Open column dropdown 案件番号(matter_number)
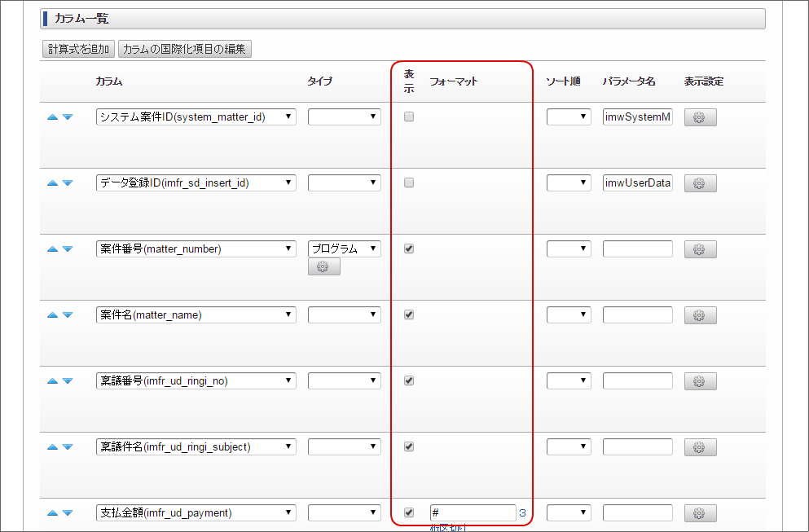Viewport: 809px width, 532px height. pyautogui.click(x=196, y=248)
